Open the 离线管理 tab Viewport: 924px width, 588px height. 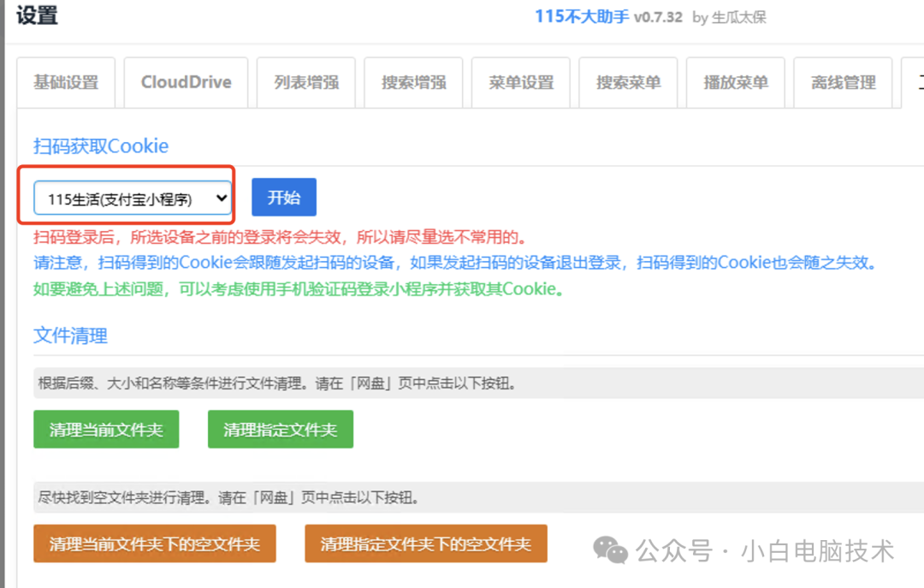(843, 82)
